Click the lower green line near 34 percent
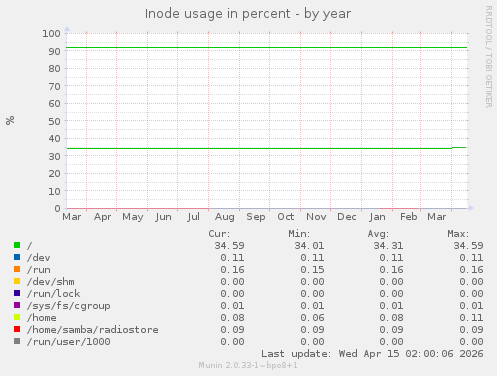497x376 pixels. click(267, 148)
